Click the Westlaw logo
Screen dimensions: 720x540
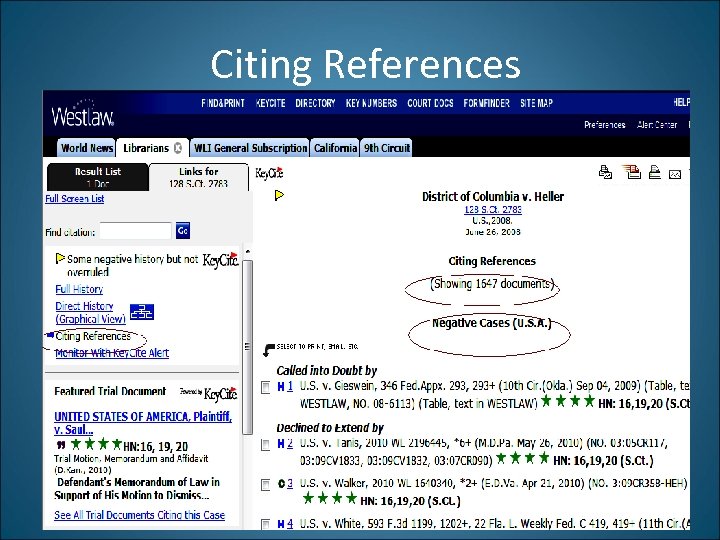pyautogui.click(x=82, y=112)
